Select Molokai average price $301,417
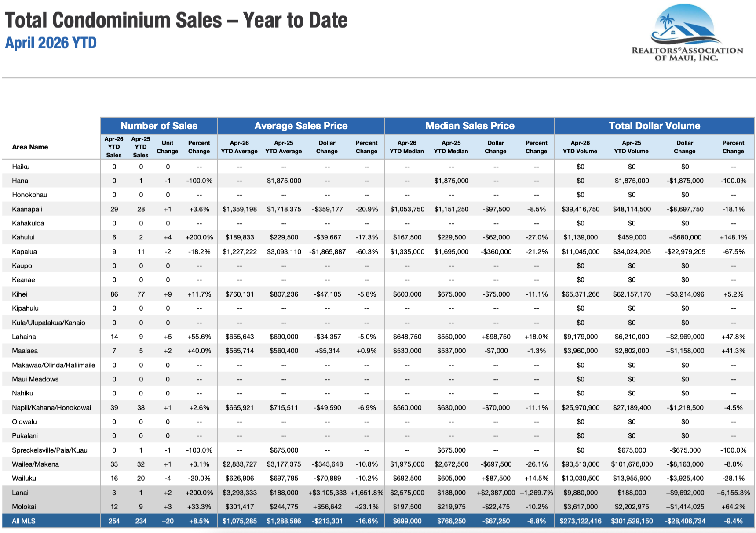This screenshot has width=756, height=533. click(240, 507)
